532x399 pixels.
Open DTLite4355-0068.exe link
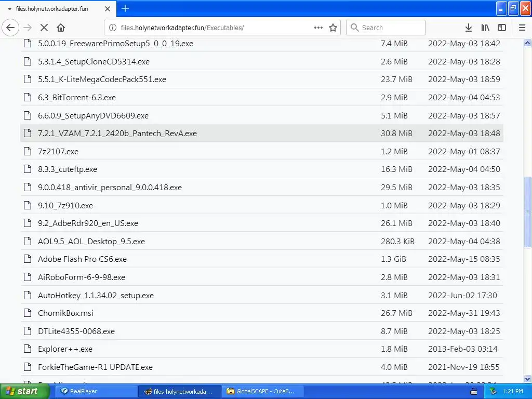point(76,331)
